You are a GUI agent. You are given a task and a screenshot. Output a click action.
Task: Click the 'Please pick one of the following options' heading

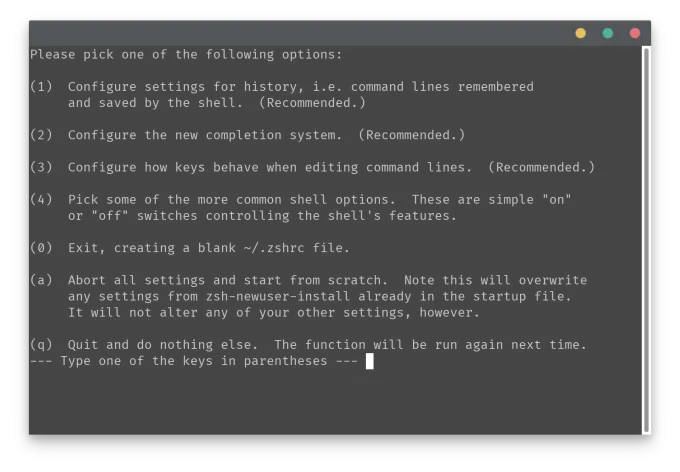[186, 55]
